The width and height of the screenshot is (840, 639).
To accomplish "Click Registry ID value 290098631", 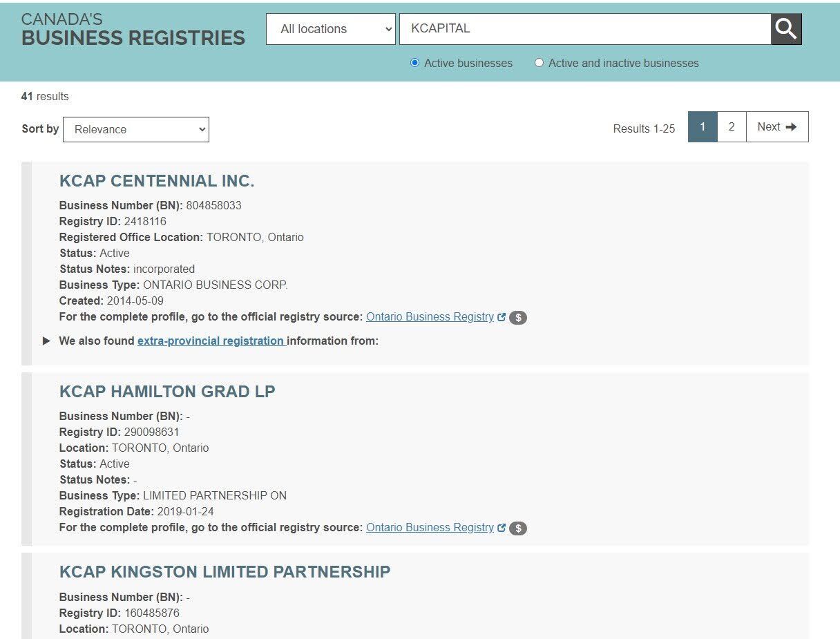I will [x=151, y=432].
